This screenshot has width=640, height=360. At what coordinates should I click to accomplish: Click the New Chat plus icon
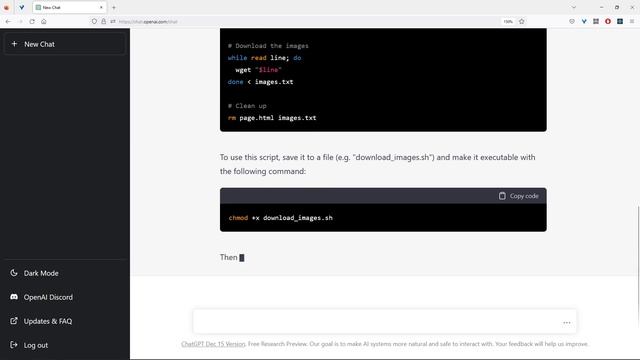14,44
